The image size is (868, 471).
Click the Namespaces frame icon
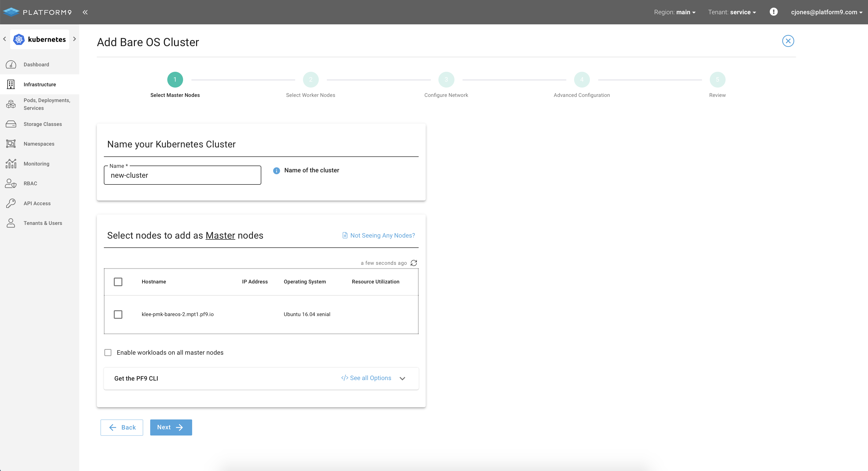point(11,144)
